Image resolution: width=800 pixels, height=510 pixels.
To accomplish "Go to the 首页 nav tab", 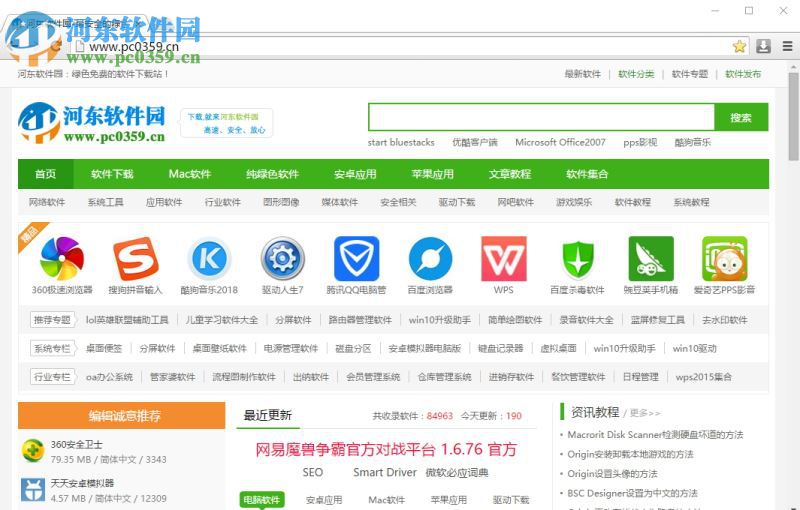I will [45, 174].
